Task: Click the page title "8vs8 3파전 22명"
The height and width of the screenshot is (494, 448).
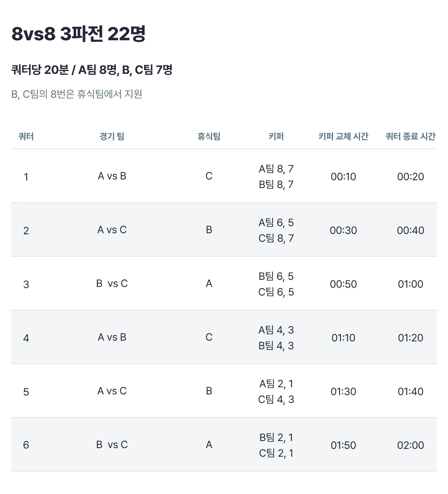Action: [x=78, y=34]
